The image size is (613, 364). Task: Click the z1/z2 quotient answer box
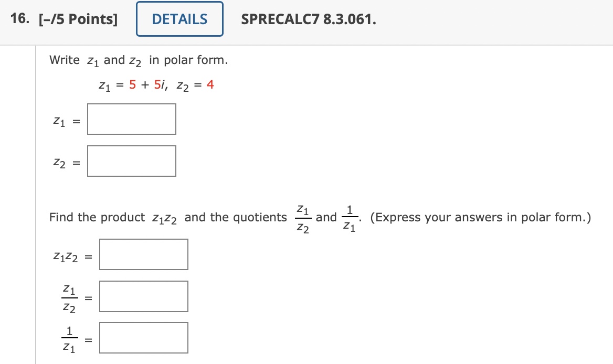coord(143,296)
